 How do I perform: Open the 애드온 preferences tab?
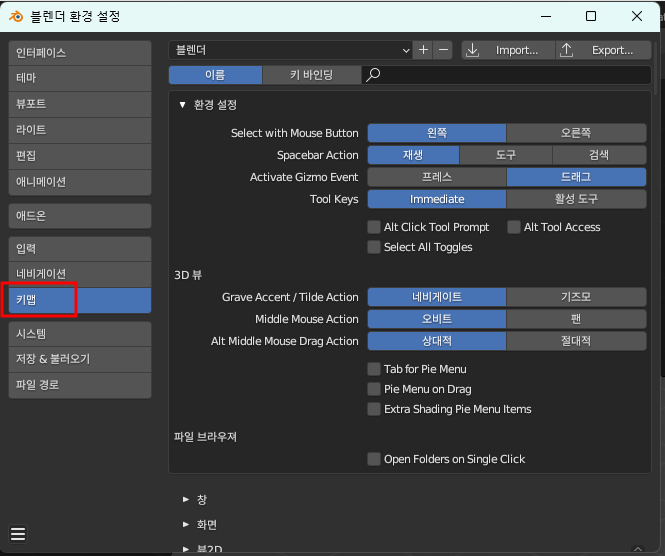pyautogui.click(x=80, y=216)
